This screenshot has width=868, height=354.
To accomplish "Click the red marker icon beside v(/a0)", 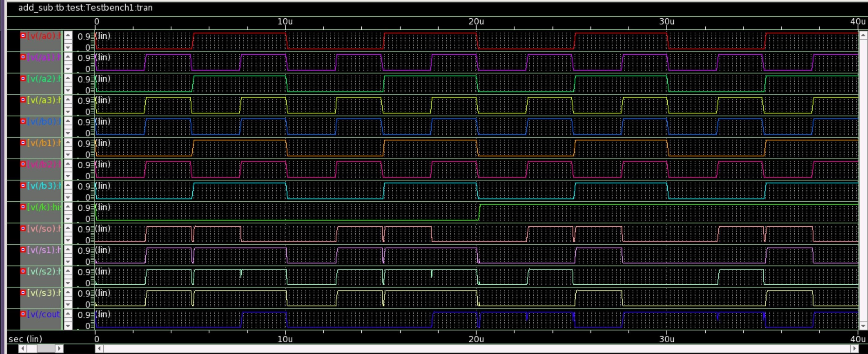I will (x=23, y=35).
